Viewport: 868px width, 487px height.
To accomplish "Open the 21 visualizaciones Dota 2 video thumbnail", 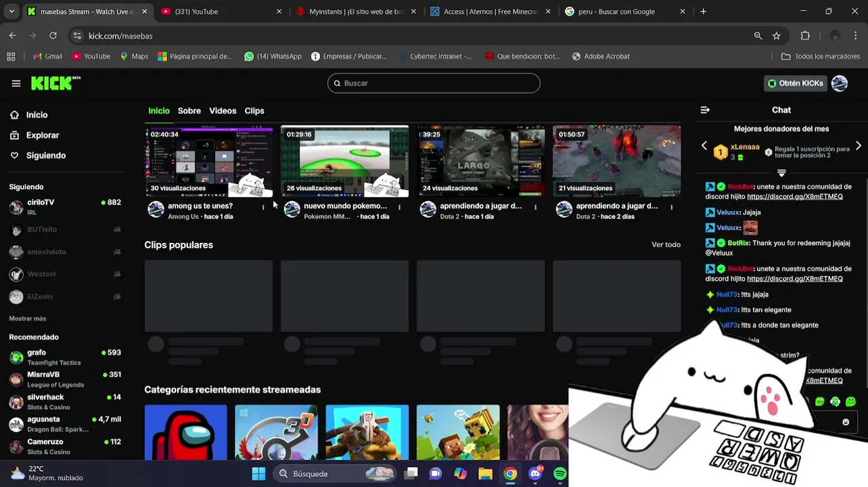I will tap(616, 161).
